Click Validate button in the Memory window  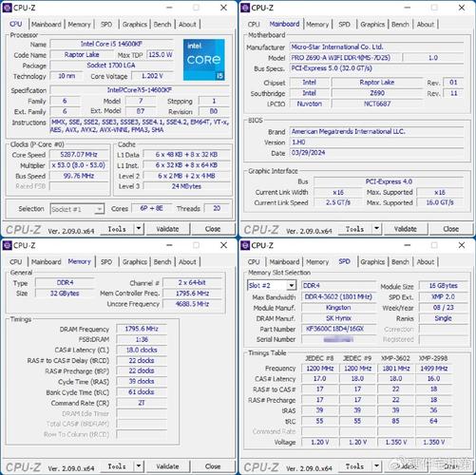pyautogui.click(x=167, y=466)
